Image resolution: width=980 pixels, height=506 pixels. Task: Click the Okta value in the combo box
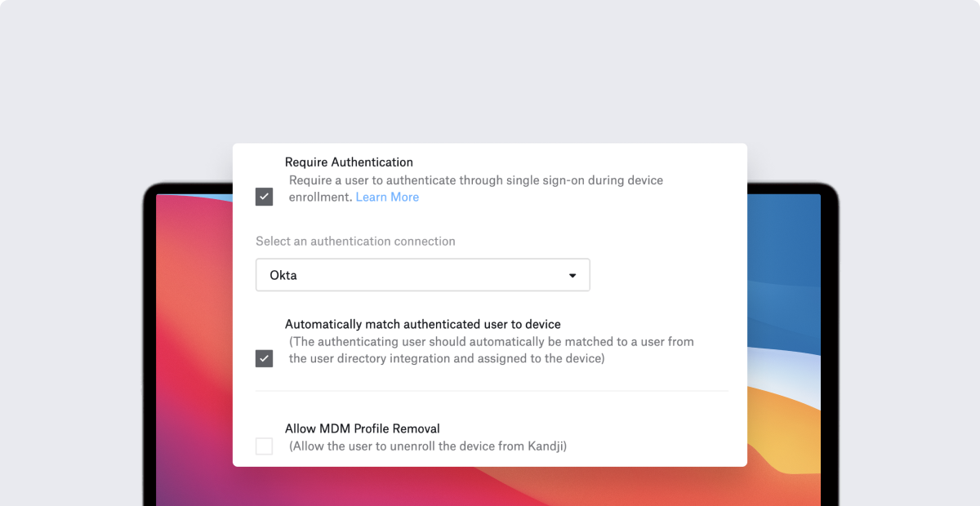(x=282, y=275)
